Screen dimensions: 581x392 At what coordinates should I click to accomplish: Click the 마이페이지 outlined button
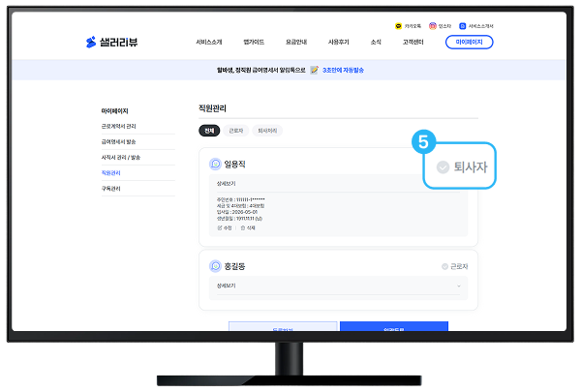click(x=469, y=42)
